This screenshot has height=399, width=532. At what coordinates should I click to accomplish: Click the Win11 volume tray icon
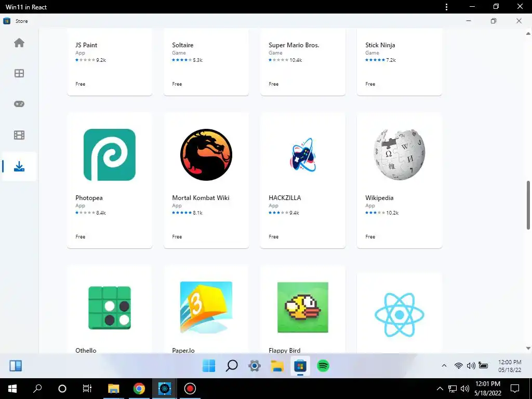(471, 365)
